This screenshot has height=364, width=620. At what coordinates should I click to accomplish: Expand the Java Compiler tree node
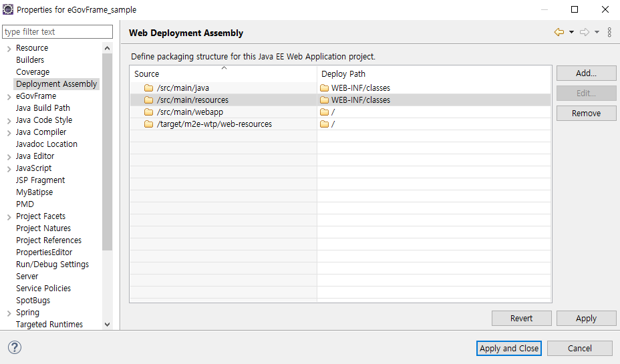click(9, 133)
